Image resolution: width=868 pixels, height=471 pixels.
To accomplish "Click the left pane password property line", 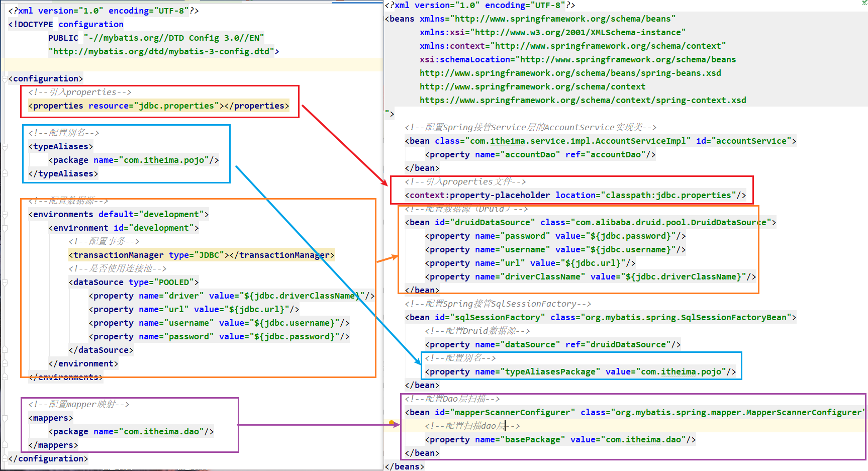I will coord(219,336).
